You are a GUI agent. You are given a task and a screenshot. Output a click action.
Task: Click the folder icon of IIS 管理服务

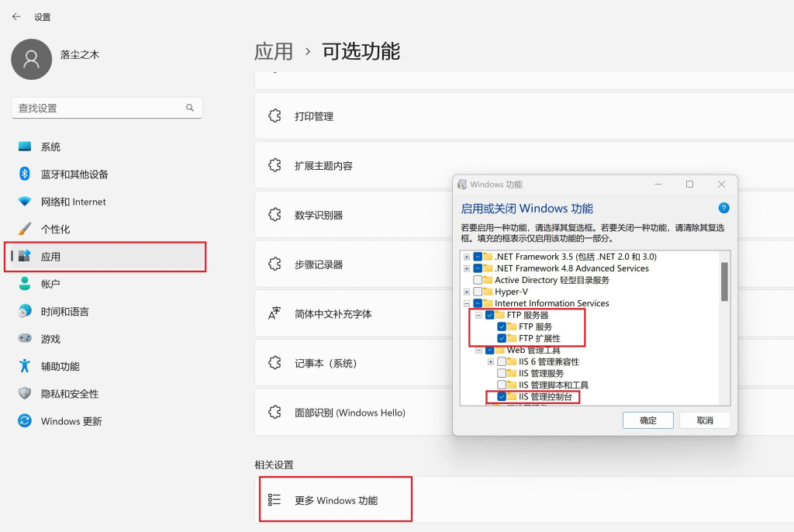pos(512,373)
